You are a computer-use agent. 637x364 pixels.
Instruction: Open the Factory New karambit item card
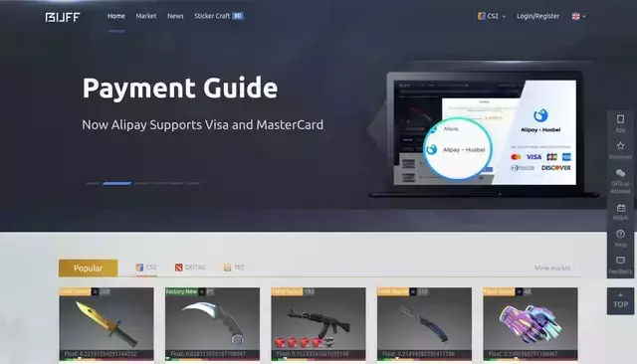(x=212, y=324)
